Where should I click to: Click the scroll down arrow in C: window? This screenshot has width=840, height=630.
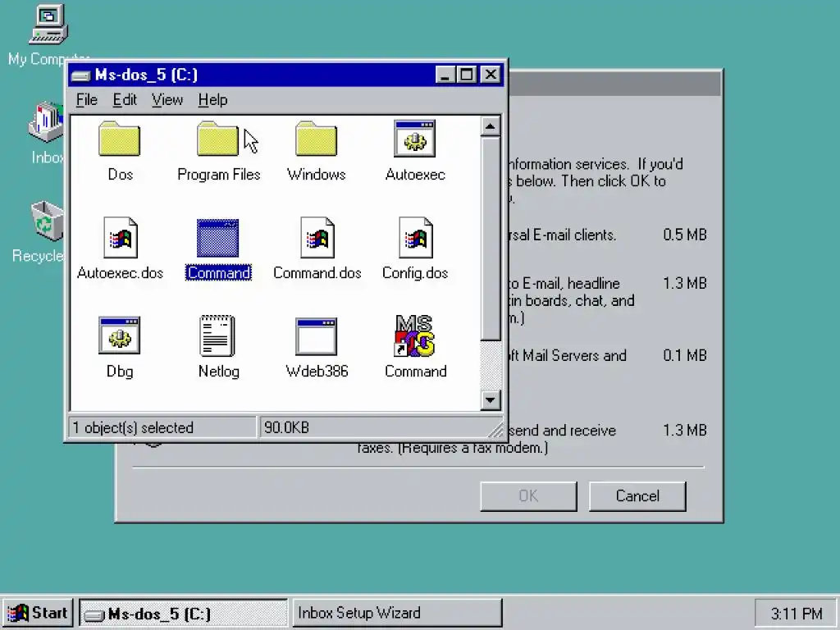tap(491, 399)
